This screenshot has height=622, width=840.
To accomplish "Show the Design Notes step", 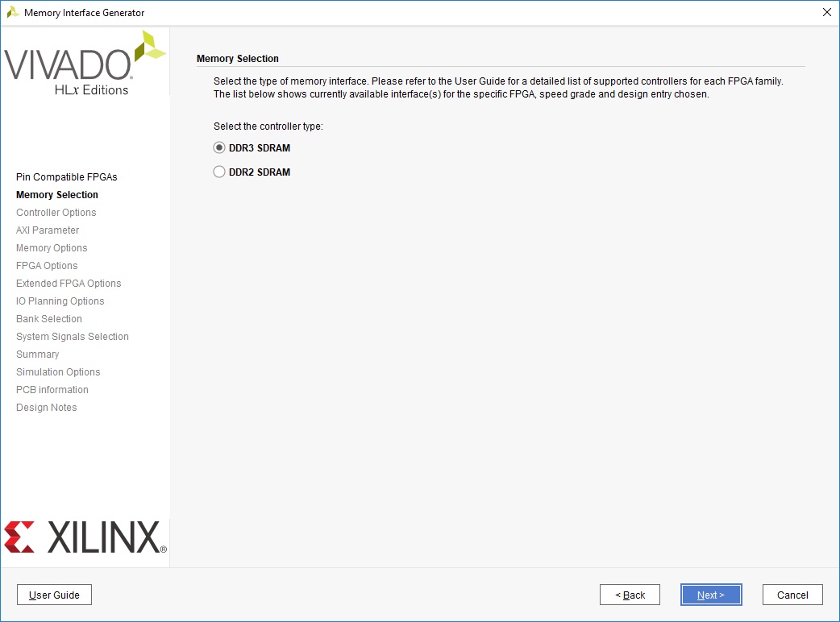I will point(47,408).
